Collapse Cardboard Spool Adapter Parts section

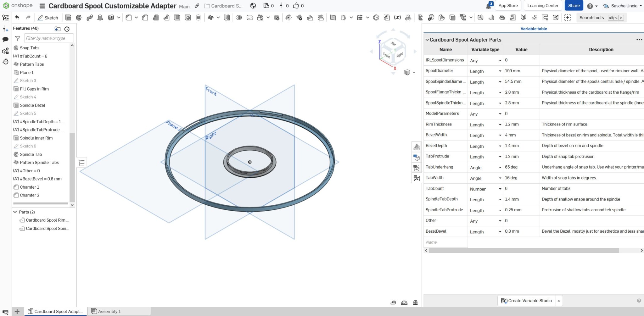tap(427, 40)
